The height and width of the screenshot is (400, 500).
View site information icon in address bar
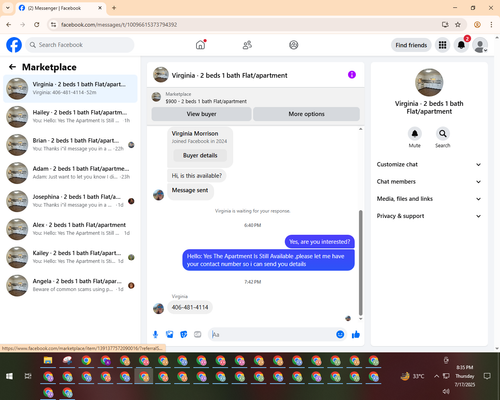pos(53,24)
